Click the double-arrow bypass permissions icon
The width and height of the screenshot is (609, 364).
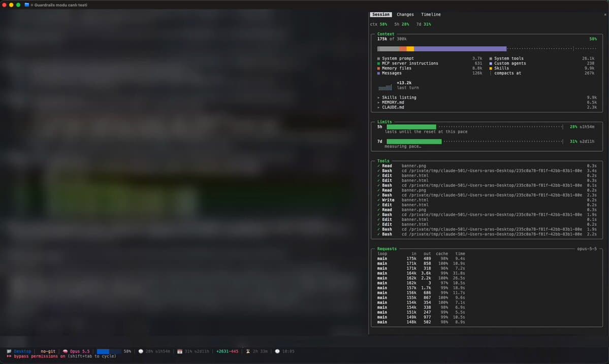click(9, 356)
